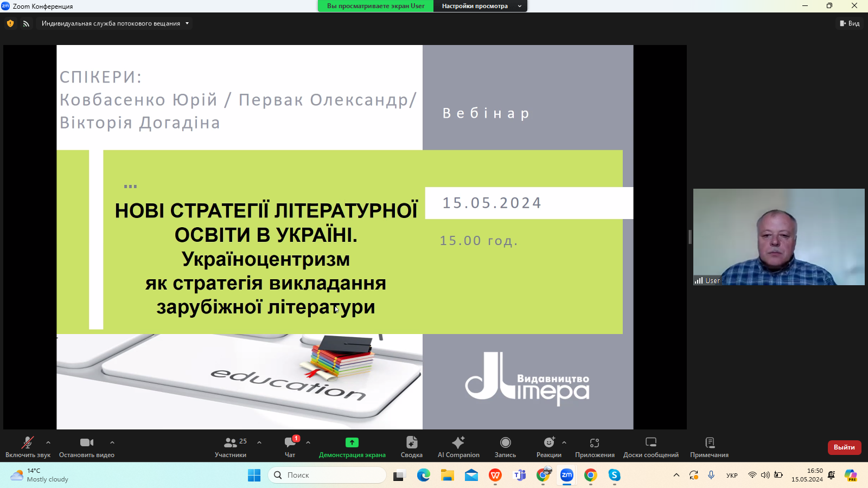868x488 pixels.
Task: Open the Reactions menu
Action: [x=548, y=447]
